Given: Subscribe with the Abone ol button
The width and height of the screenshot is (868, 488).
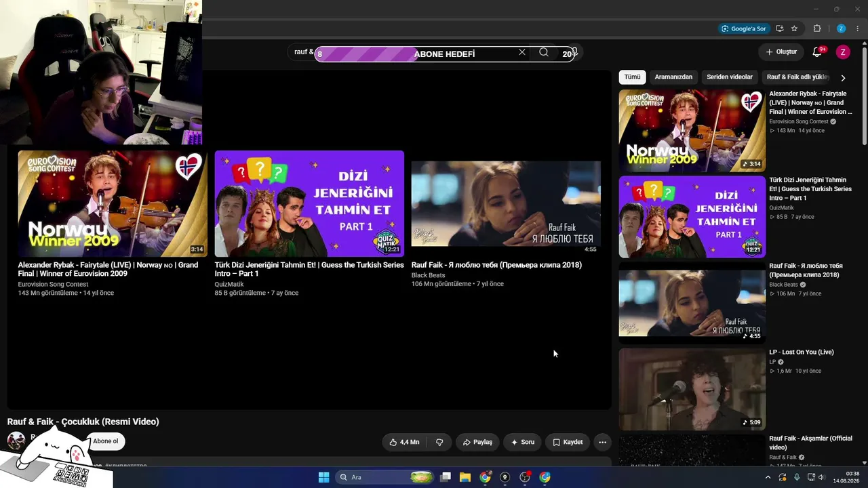Looking at the screenshot, I should [106, 441].
